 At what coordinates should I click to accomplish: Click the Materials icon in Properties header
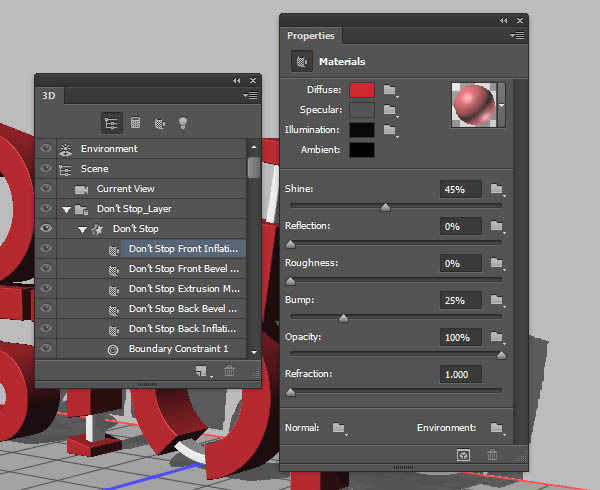click(x=302, y=61)
